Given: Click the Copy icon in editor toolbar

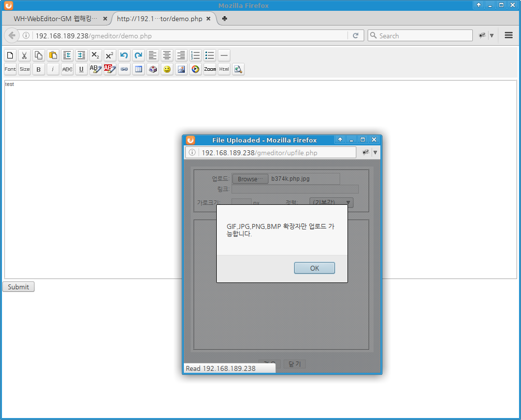Looking at the screenshot, I should pos(38,55).
